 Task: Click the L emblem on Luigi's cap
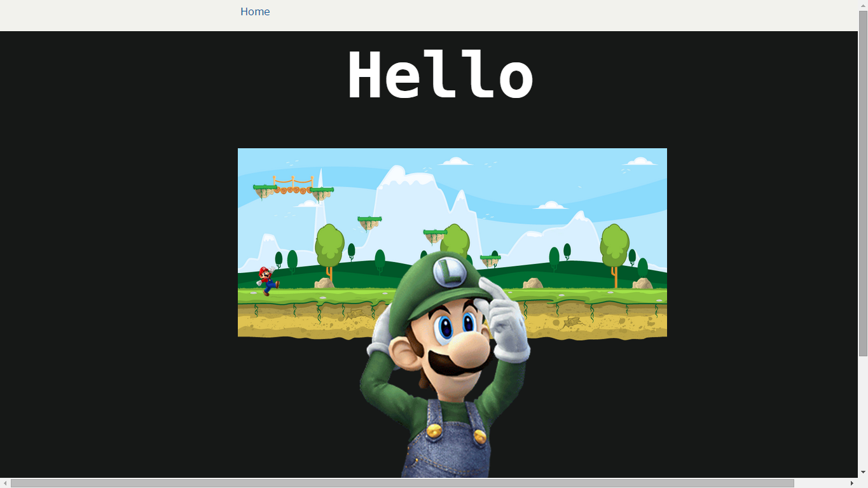(x=450, y=272)
